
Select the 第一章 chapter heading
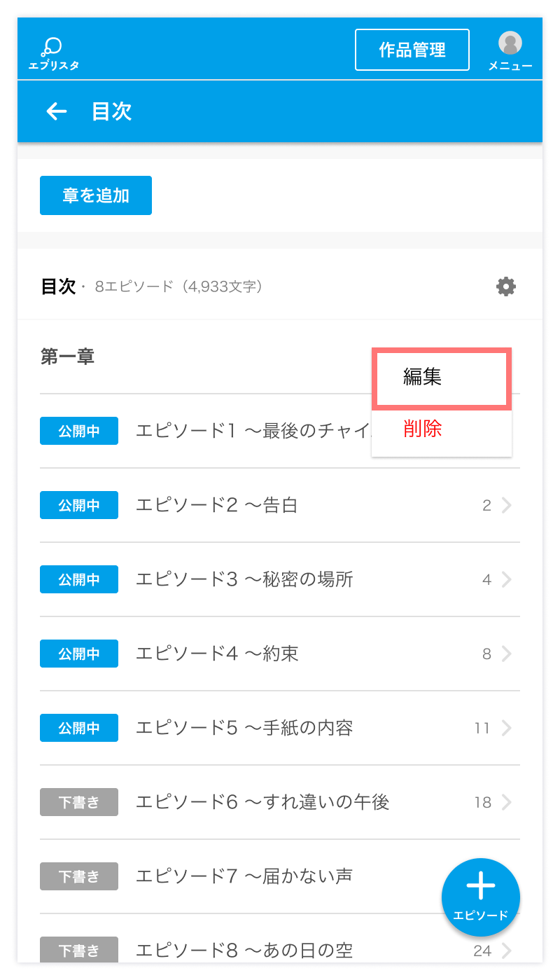tap(67, 357)
